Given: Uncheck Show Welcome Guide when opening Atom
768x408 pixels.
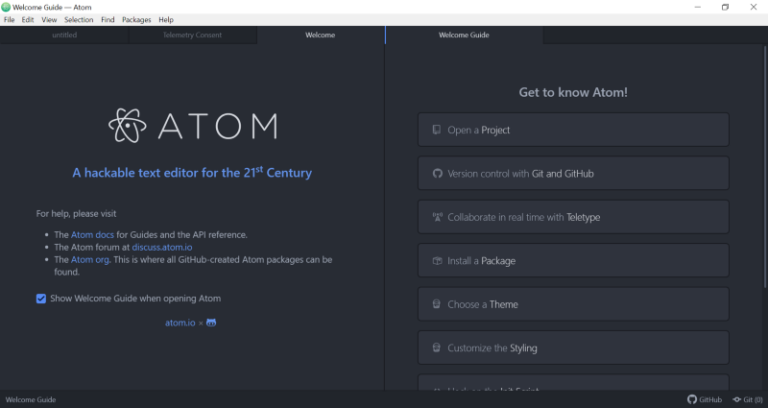Looking at the screenshot, I should click(41, 299).
